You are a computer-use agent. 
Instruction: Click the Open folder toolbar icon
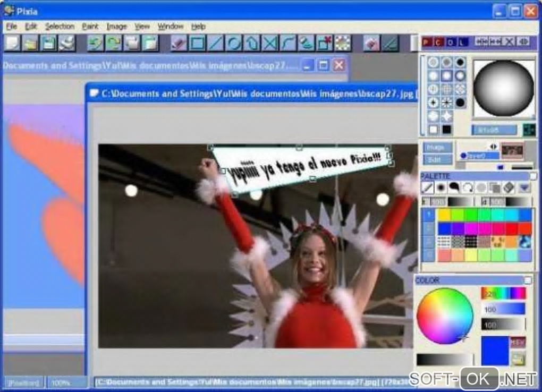[x=30, y=43]
